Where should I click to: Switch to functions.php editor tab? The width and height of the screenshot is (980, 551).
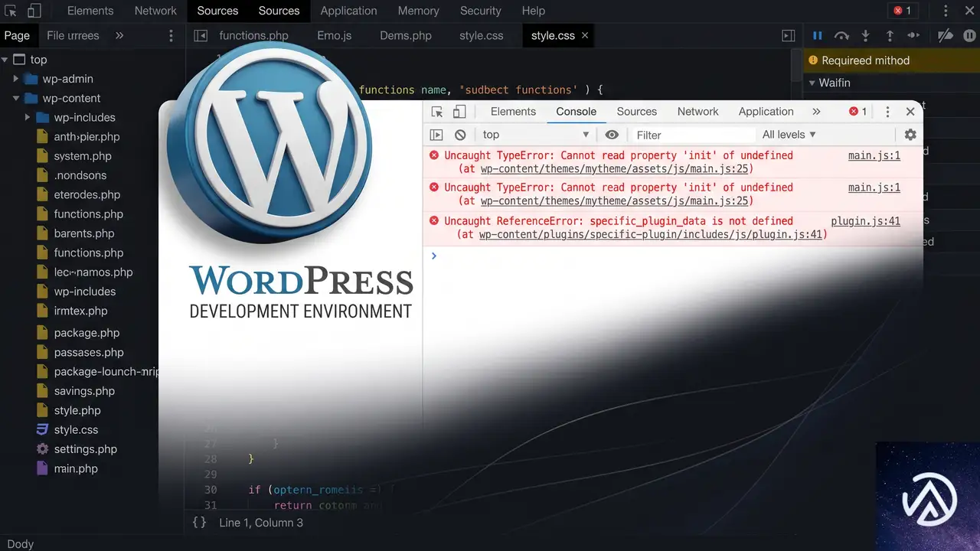(x=253, y=35)
